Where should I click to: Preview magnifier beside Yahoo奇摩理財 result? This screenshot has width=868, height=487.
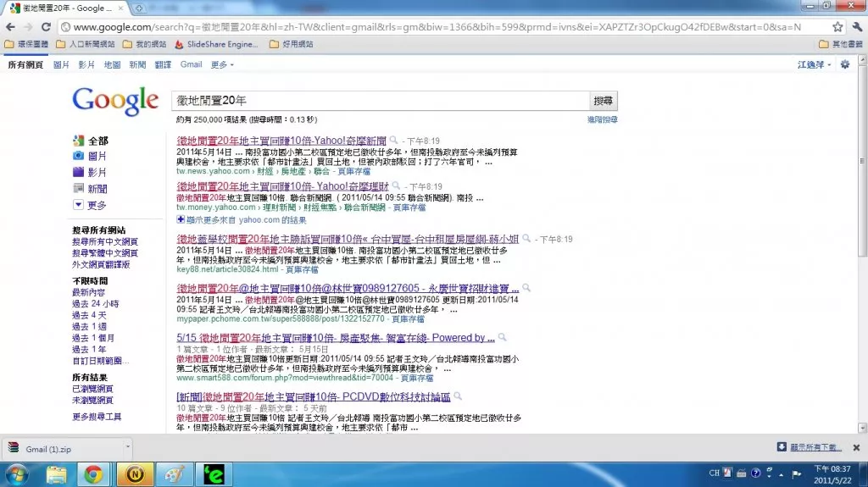(x=396, y=186)
